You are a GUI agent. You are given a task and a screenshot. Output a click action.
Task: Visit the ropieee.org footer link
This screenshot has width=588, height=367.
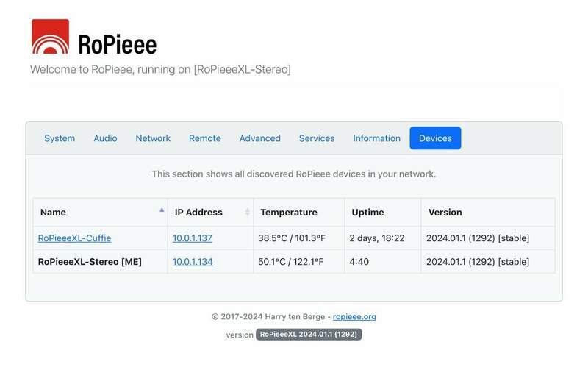pos(354,317)
